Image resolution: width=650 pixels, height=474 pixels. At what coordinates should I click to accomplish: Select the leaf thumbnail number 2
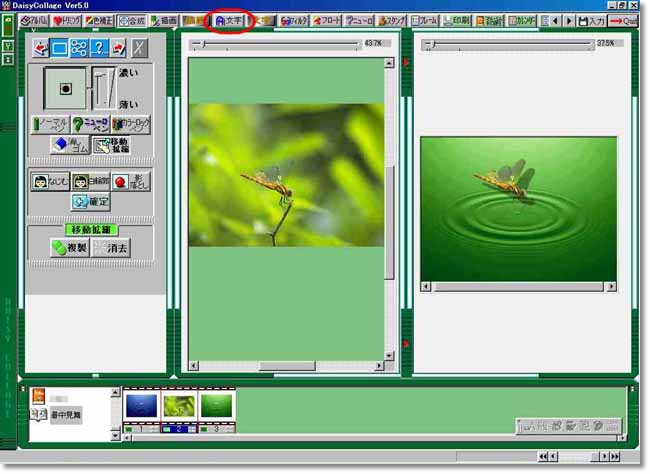[179, 406]
